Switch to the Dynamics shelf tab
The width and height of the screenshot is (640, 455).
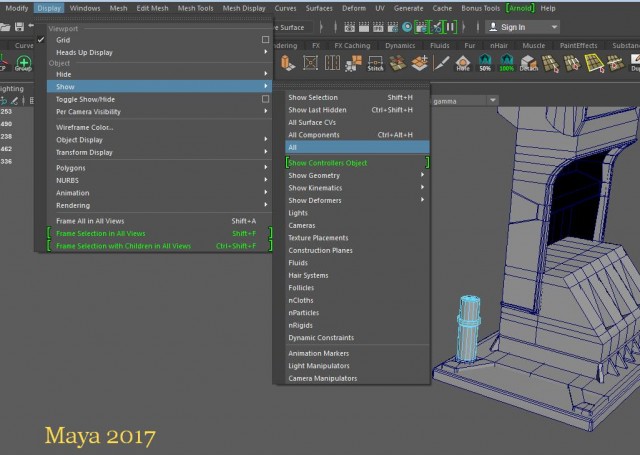pyautogui.click(x=400, y=46)
